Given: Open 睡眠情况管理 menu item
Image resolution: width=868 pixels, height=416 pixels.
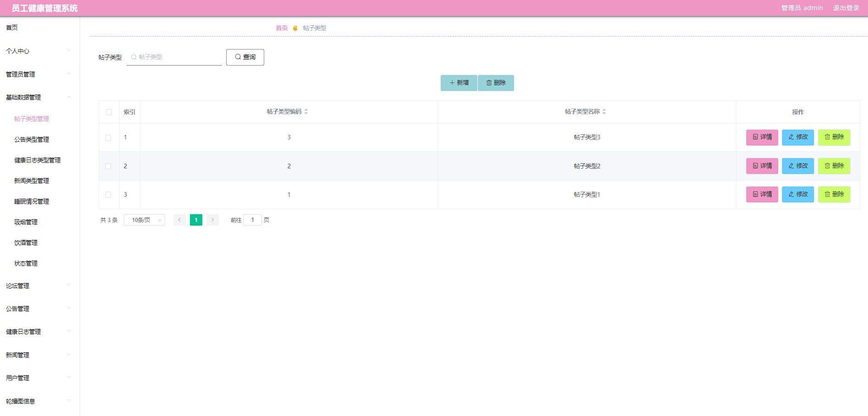Looking at the screenshot, I should click(32, 201).
